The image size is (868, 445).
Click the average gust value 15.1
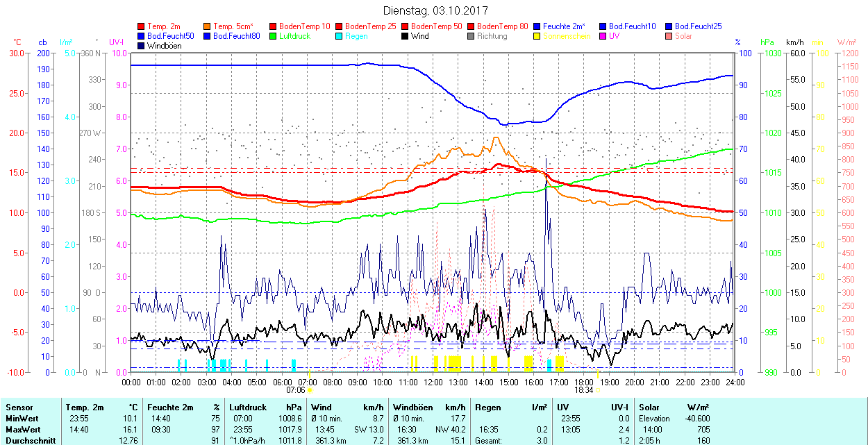(457, 441)
